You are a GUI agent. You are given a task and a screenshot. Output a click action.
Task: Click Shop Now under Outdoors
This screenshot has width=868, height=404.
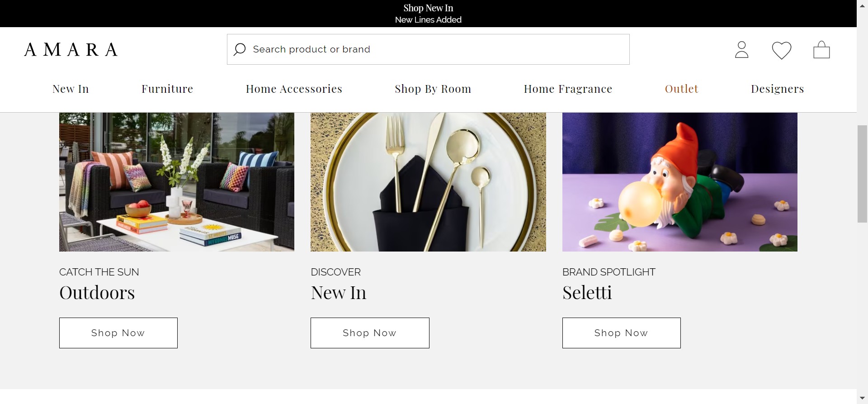pos(118,333)
